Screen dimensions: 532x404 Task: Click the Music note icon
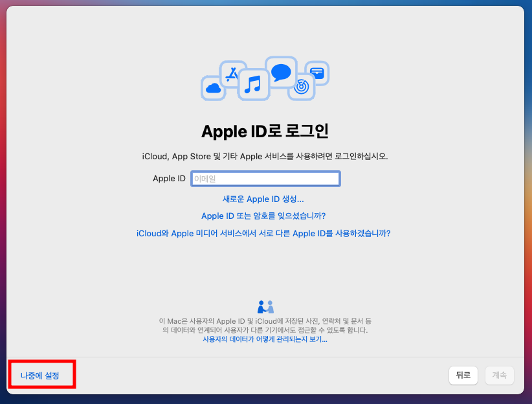254,84
